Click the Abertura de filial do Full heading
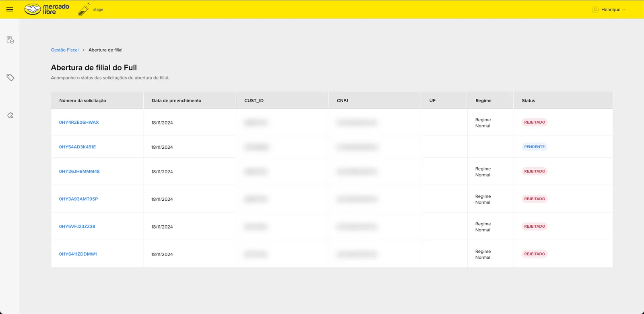Screen dimensions: 644x314 [x=94, y=68]
